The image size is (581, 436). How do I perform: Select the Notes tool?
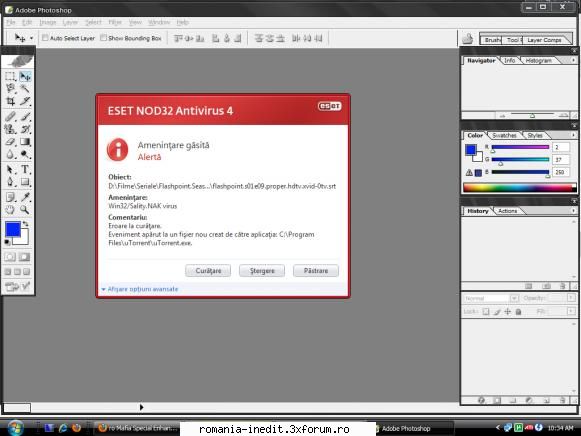pyautogui.click(x=10, y=197)
